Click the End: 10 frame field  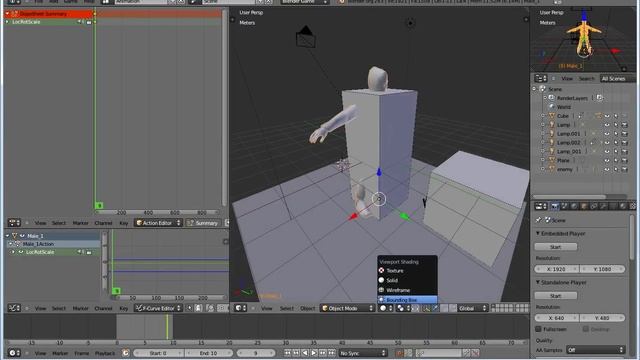point(208,353)
